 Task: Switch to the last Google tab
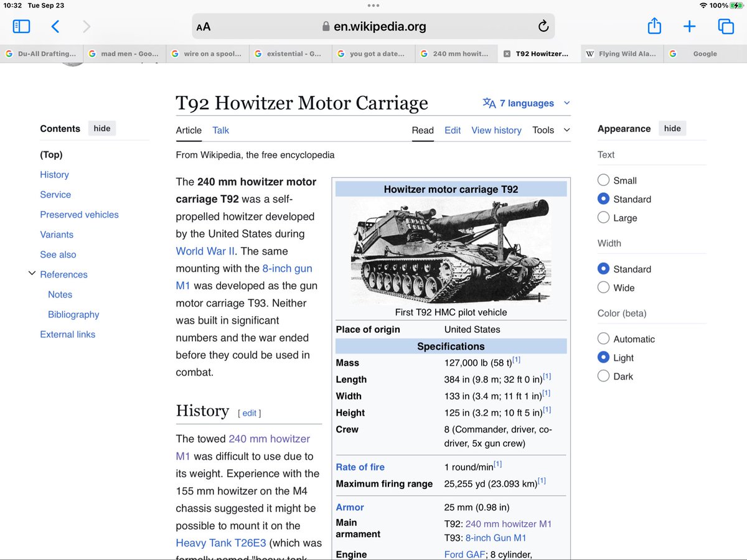(x=705, y=54)
